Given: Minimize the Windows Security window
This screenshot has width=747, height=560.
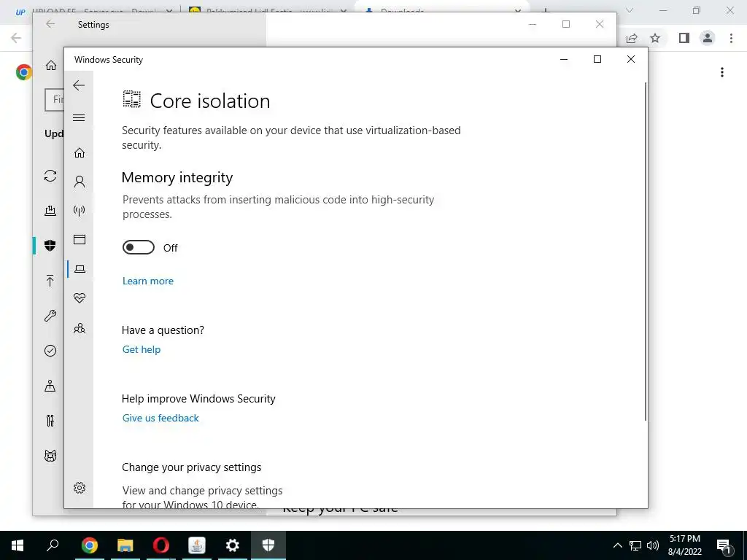Looking at the screenshot, I should coord(564,59).
